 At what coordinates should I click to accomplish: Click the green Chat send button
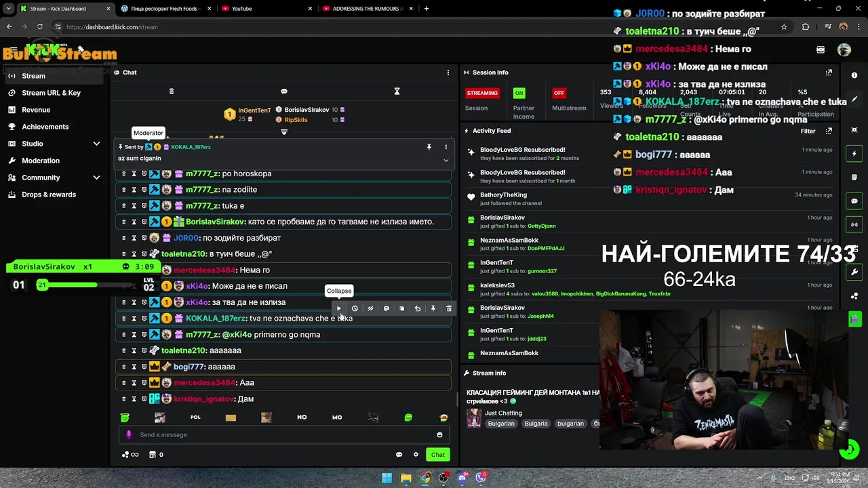[438, 455]
